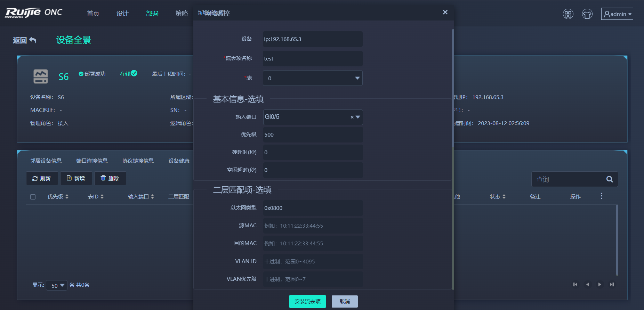The height and width of the screenshot is (310, 644).
Task: Open the admin user menu
Action: tap(617, 14)
